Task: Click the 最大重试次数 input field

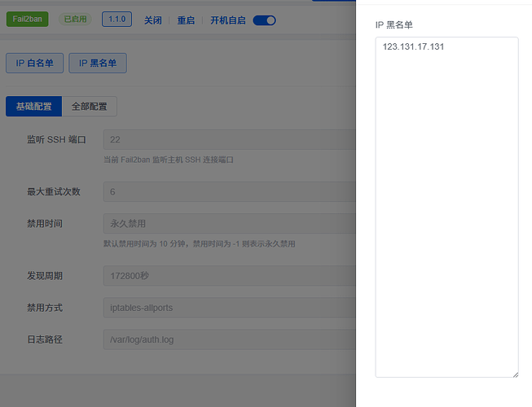Action: (x=228, y=191)
